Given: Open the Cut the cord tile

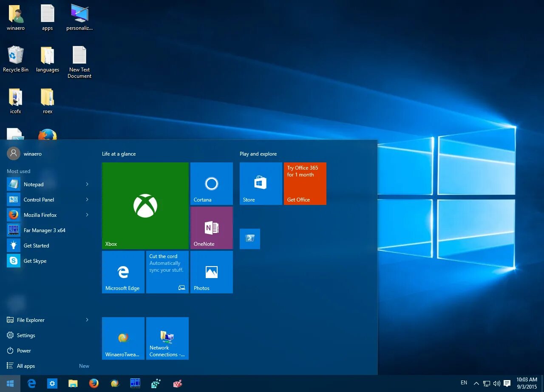Looking at the screenshot, I should coord(167,272).
